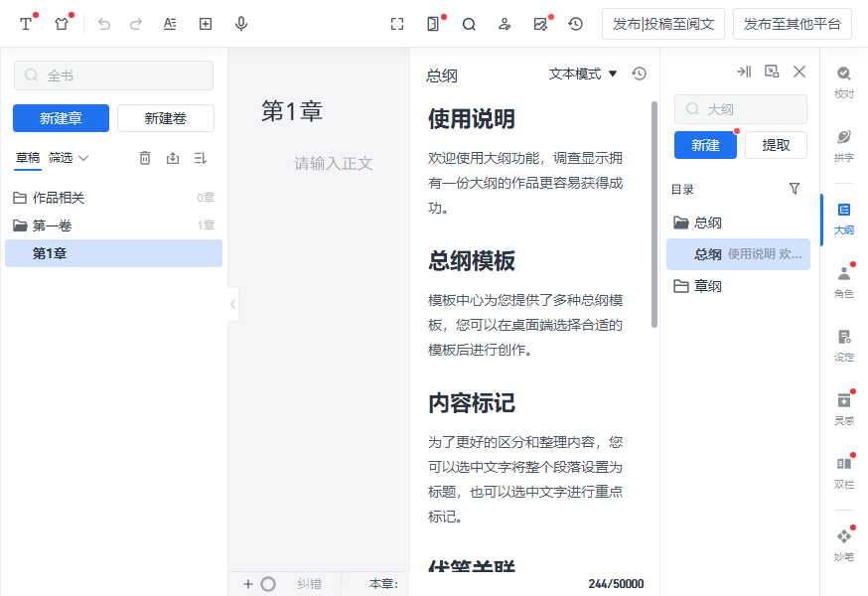The width and height of the screenshot is (868, 596).
Task: Collapse the outline directory panel arrow icon
Action: tap(744, 72)
